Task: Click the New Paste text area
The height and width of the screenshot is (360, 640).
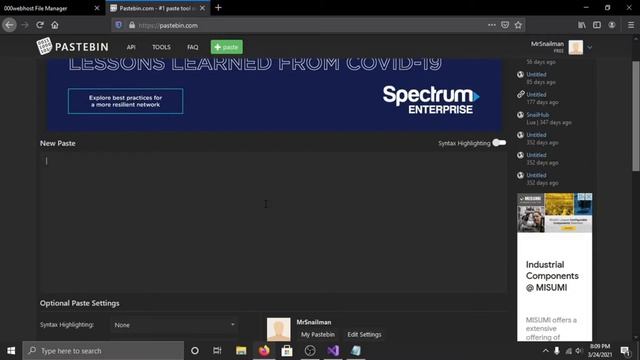Action: pos(273,222)
